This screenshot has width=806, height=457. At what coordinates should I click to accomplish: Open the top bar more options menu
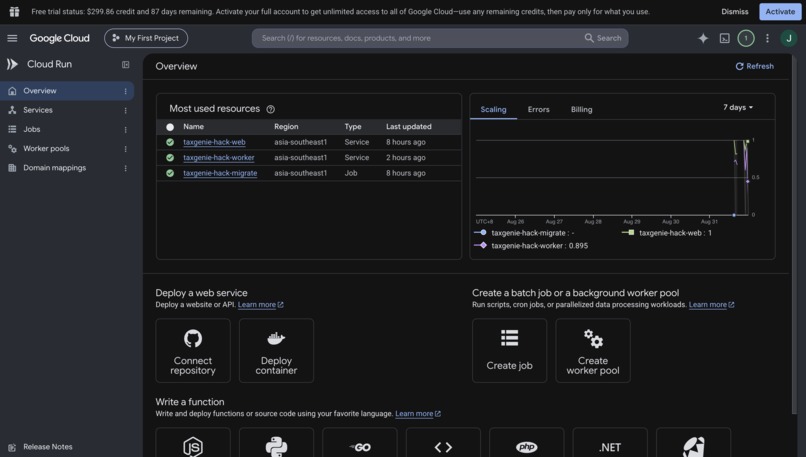click(767, 38)
